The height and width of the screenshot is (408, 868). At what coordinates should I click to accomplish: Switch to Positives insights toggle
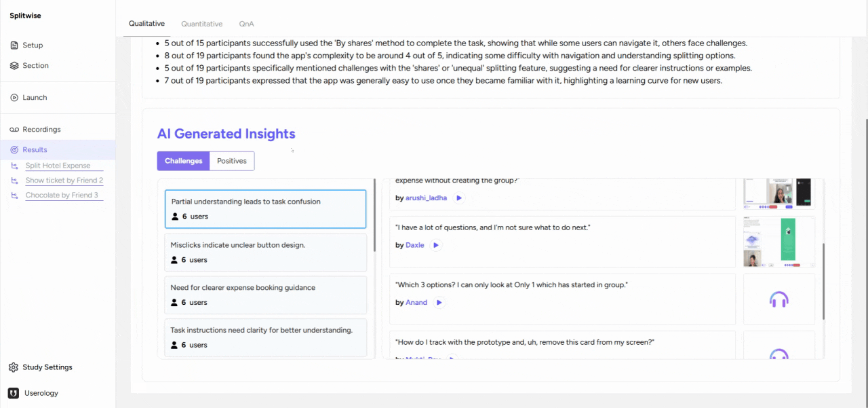click(232, 161)
